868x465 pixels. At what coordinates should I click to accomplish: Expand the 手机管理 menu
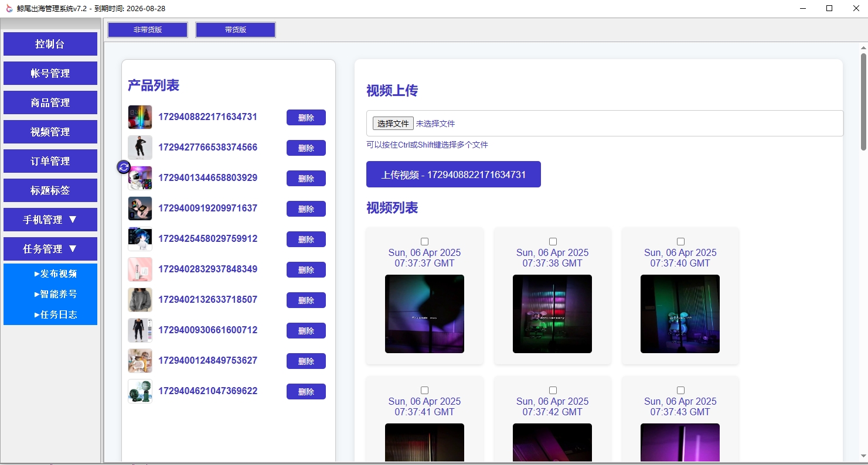pos(50,220)
